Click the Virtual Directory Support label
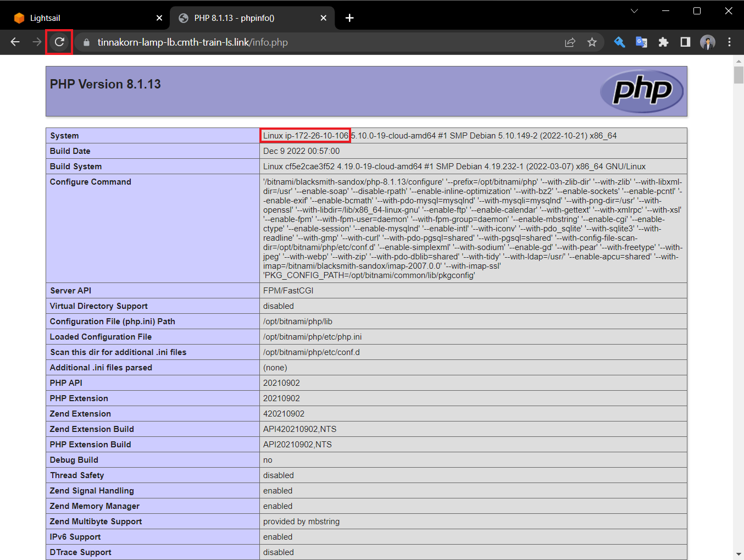Image resolution: width=744 pixels, height=560 pixels. coord(99,306)
